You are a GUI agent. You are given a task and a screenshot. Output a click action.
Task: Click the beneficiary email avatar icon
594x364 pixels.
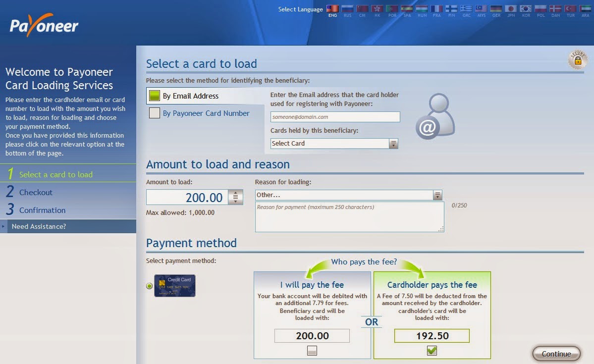pyautogui.click(x=435, y=116)
